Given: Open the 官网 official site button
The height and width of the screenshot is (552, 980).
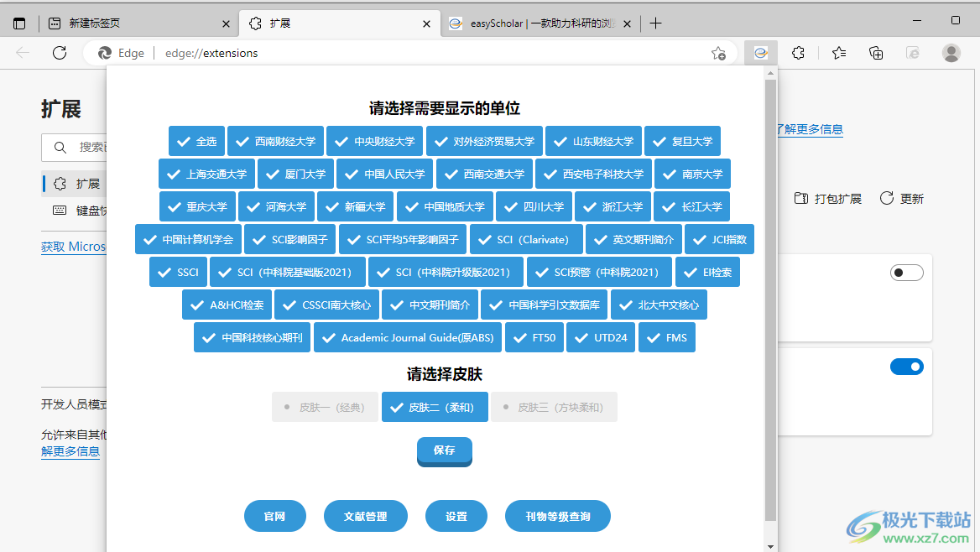Looking at the screenshot, I should point(274,516).
